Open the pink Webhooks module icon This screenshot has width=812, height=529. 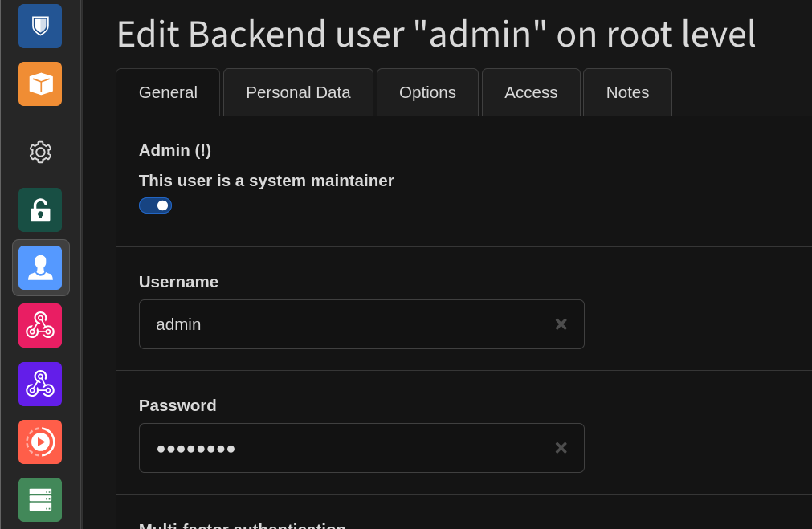tap(40, 325)
